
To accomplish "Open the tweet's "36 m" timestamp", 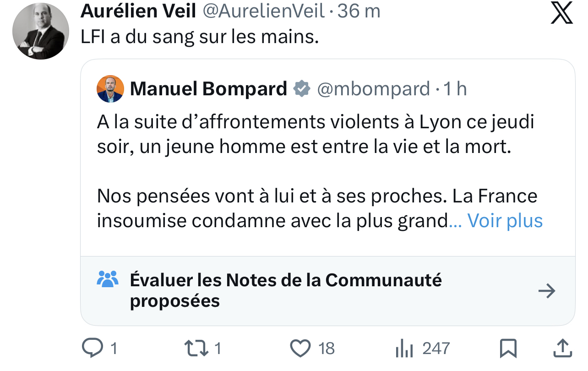I will click(359, 11).
